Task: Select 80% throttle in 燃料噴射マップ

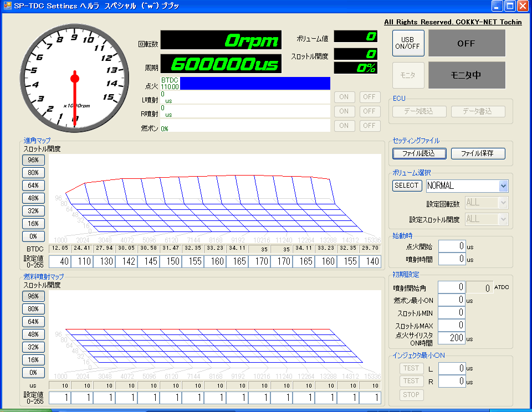Action: 33,309
